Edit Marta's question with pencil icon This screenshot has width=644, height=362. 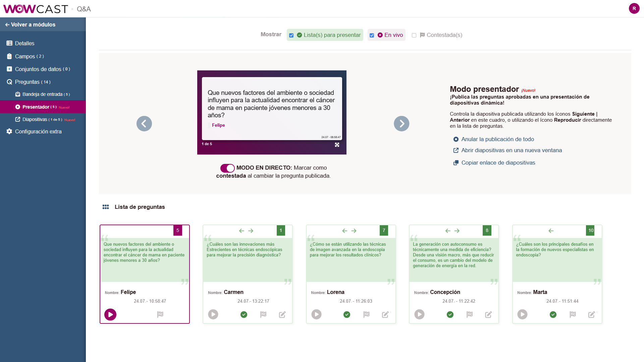tap(592, 314)
